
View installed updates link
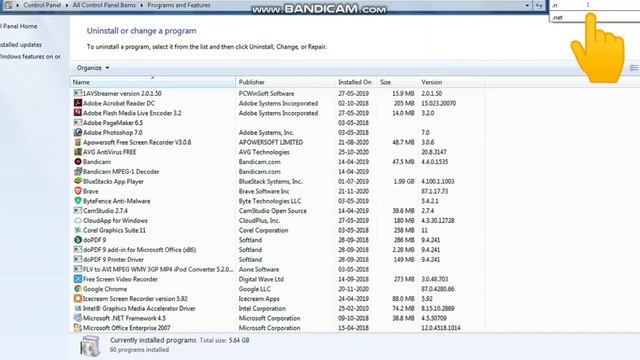point(21,44)
